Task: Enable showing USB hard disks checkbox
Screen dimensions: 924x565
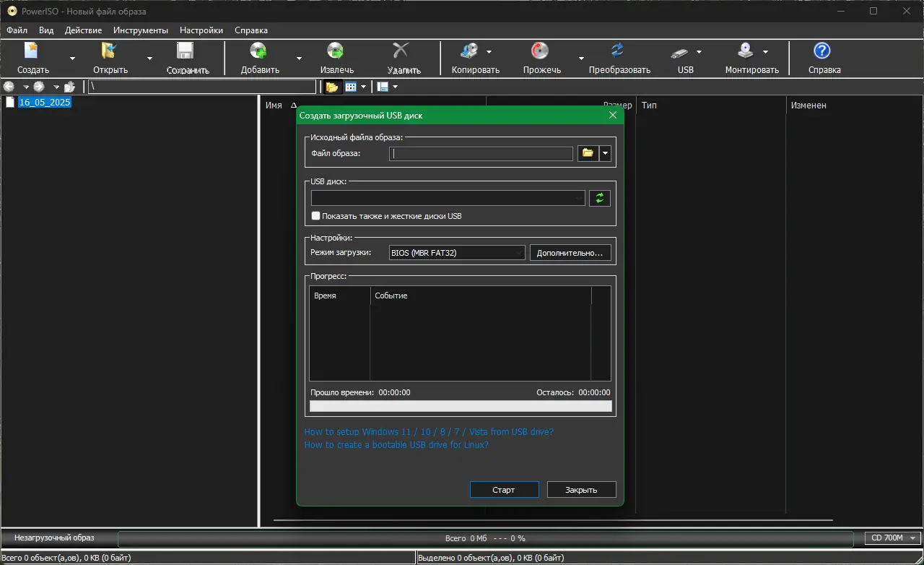Action: [315, 216]
